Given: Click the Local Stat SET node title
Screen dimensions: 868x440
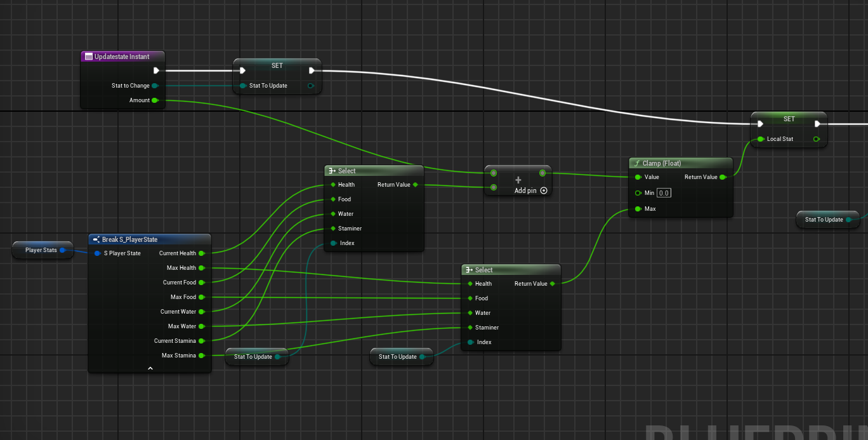Looking at the screenshot, I should pos(789,119).
